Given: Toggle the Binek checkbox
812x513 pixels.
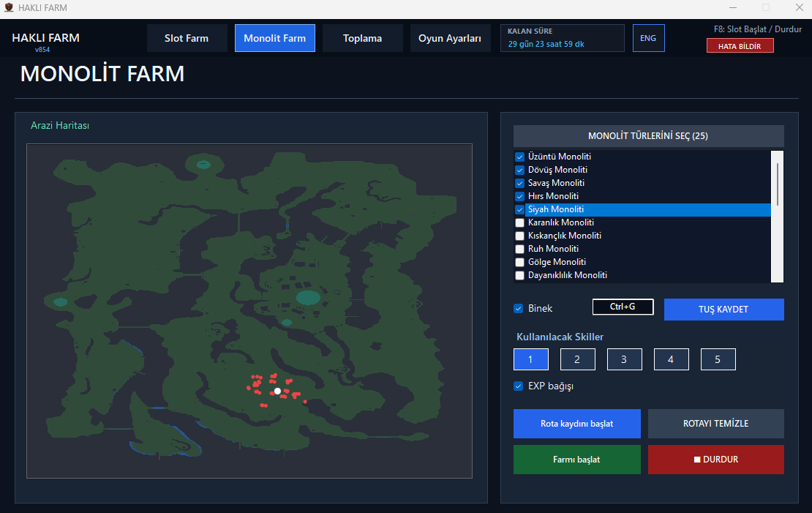Looking at the screenshot, I should pyautogui.click(x=519, y=309).
